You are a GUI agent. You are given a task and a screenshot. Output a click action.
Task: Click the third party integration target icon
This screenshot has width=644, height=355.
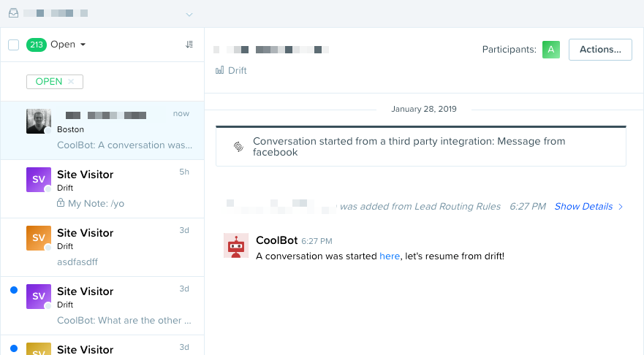point(238,147)
